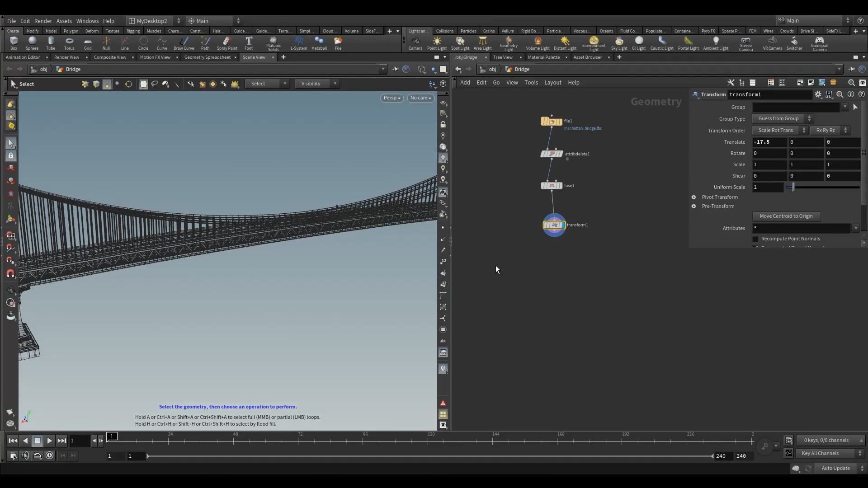
Task: Select the Draw Curve shelf tool
Action: pos(184,43)
